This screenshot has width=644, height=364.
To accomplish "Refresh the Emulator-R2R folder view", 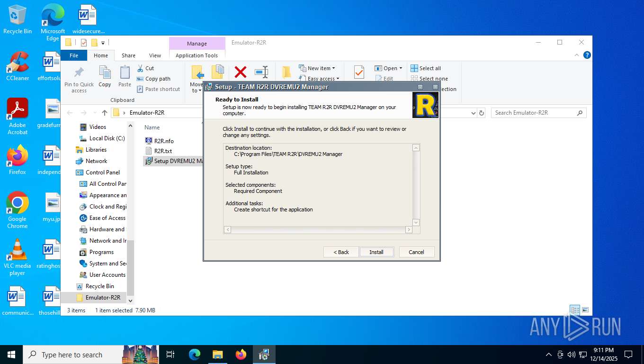I will pyautogui.click(x=482, y=113).
